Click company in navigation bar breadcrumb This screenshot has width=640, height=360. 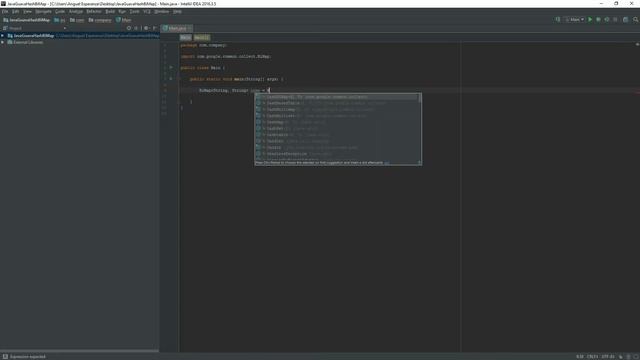click(x=100, y=20)
